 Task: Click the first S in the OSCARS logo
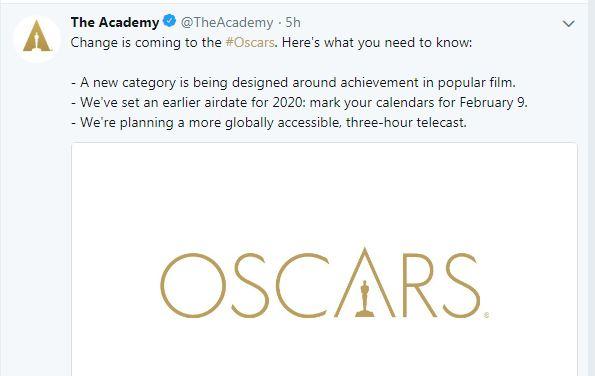click(x=250, y=285)
